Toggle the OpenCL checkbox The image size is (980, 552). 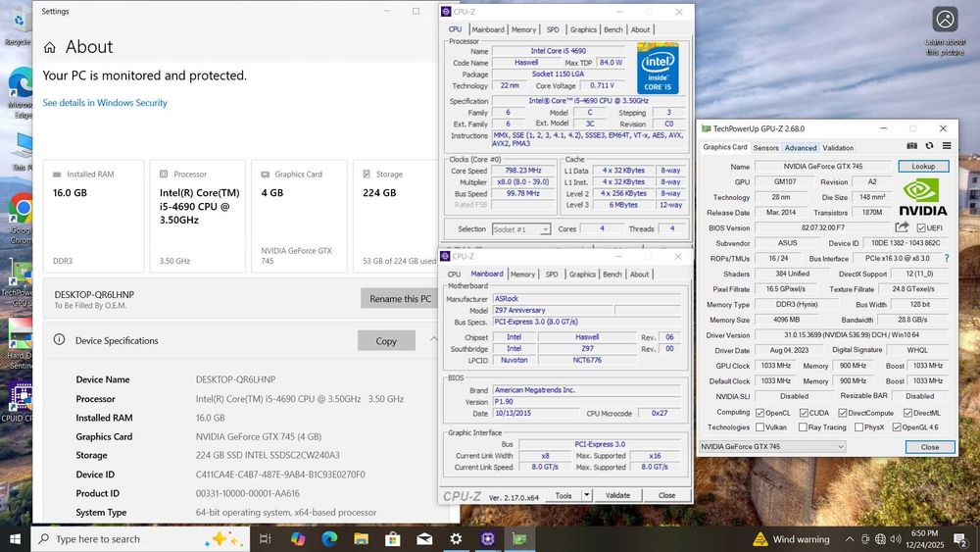760,413
